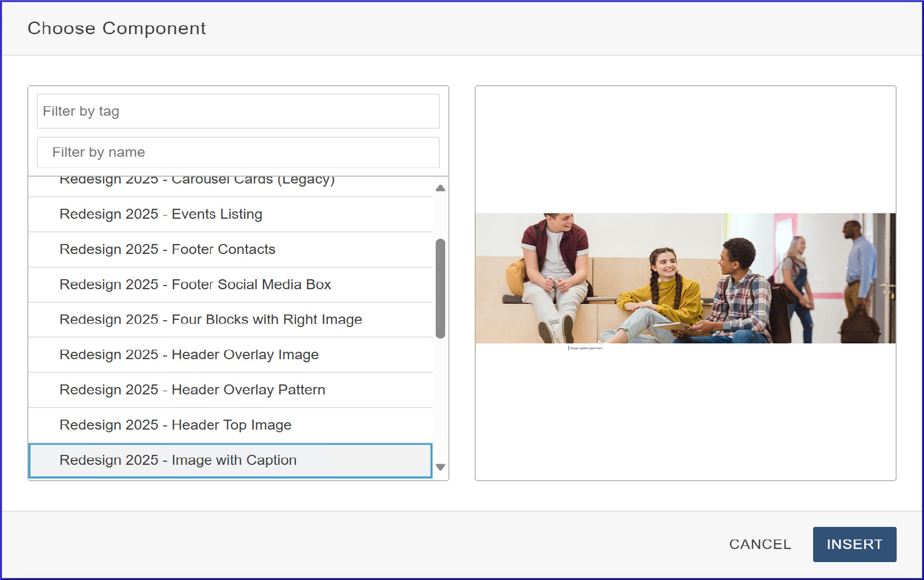
Task: Click the scroll down arrow in component list
Action: coord(440,467)
